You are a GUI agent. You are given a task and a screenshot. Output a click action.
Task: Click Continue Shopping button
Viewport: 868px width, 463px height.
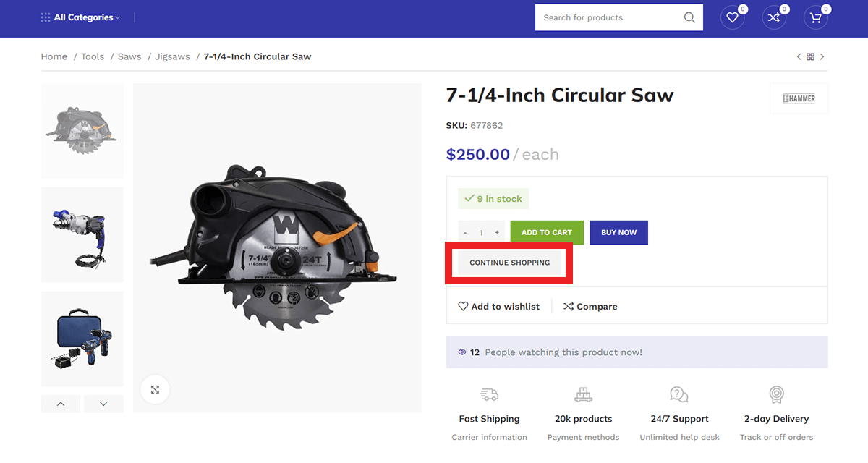[509, 263]
